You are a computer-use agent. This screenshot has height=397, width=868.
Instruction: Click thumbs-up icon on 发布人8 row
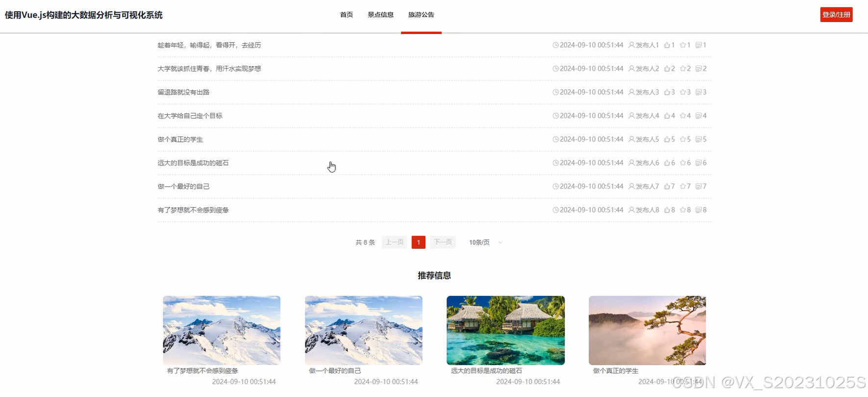pos(667,210)
